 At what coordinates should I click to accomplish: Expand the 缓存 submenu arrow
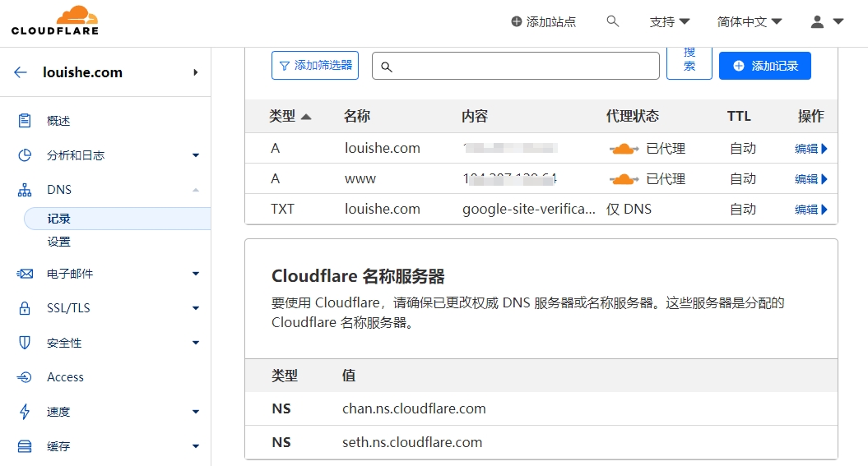(196, 446)
